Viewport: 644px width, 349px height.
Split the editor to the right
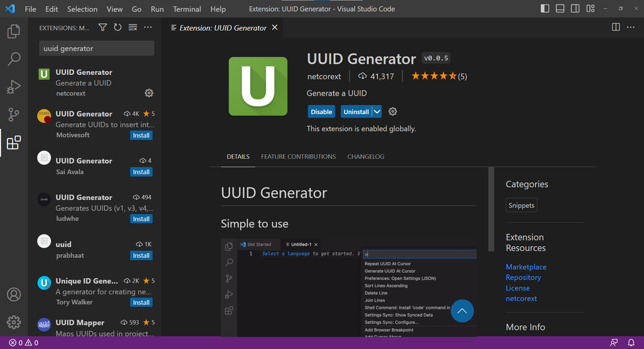[x=616, y=27]
